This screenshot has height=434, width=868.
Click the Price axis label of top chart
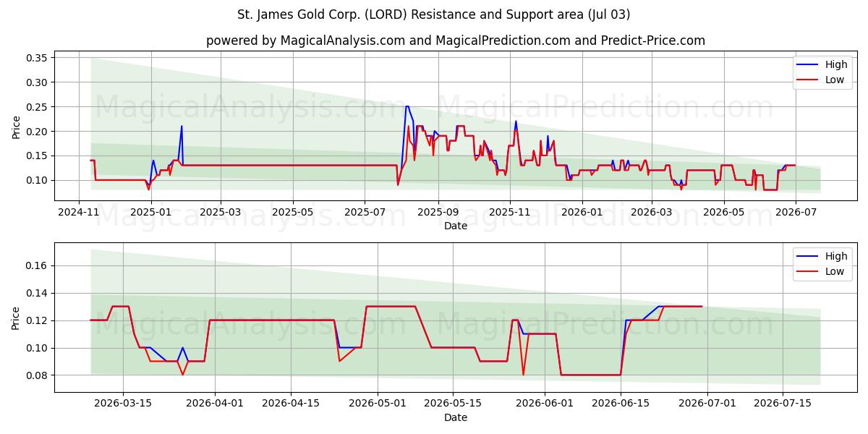pyautogui.click(x=17, y=127)
